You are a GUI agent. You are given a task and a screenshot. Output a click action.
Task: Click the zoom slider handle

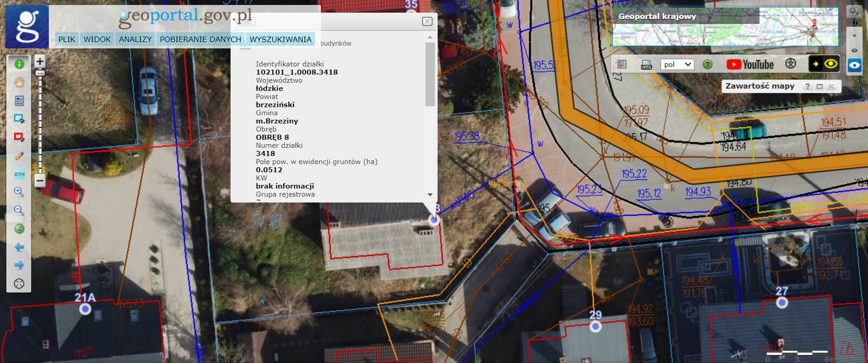point(40,73)
